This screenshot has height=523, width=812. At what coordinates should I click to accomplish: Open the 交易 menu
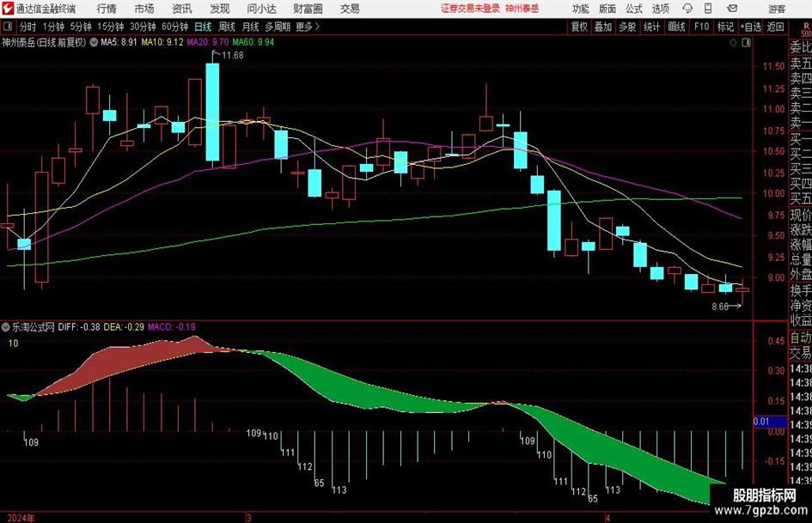(350, 9)
